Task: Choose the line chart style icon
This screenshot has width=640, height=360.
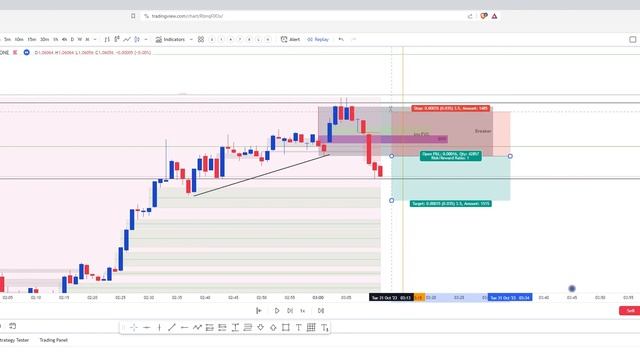Action: tap(127, 40)
